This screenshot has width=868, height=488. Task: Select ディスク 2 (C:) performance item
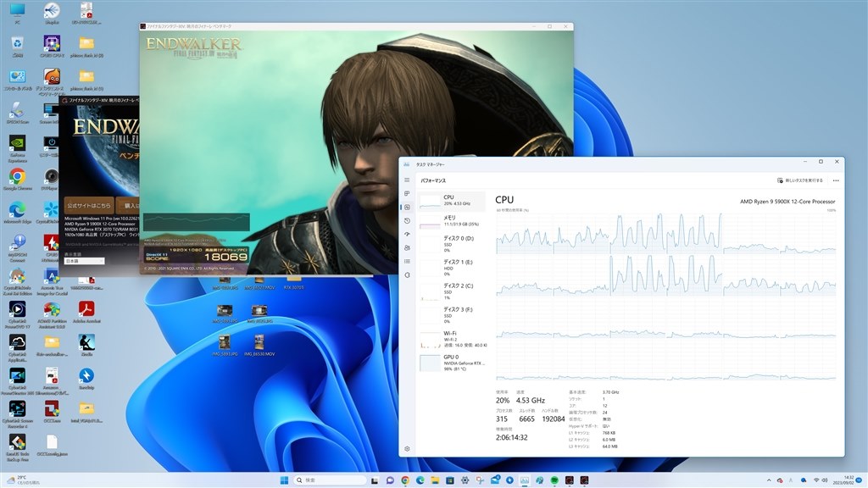(452, 291)
